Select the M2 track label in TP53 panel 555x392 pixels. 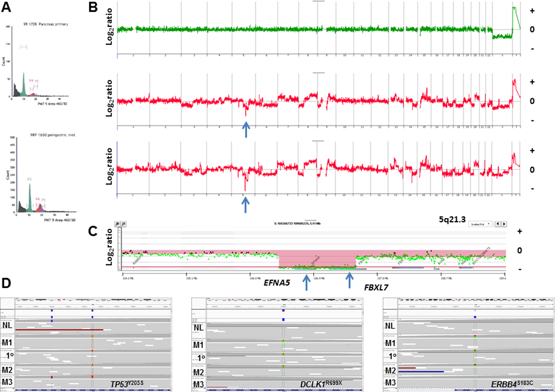click(7, 370)
